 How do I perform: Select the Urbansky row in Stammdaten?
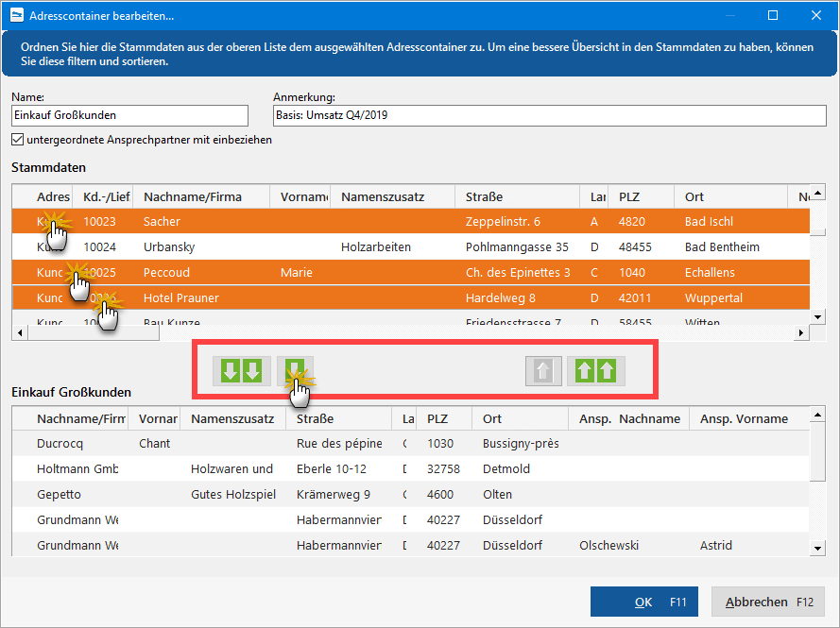tap(410, 246)
